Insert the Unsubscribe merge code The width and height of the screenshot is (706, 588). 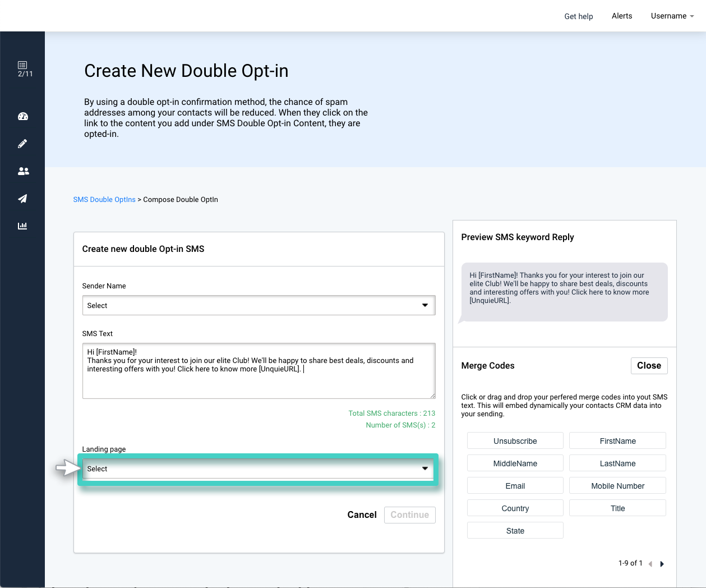tap(515, 441)
